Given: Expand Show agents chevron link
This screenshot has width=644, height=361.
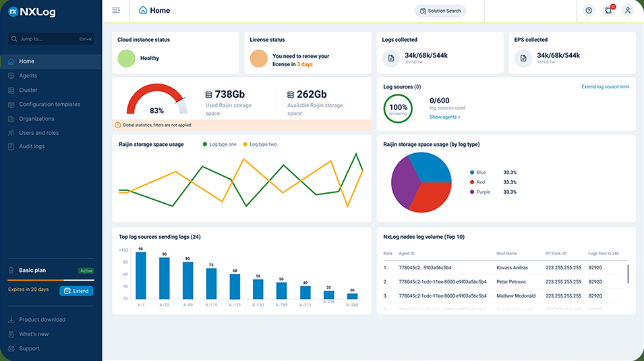Looking at the screenshot, I should click(445, 117).
